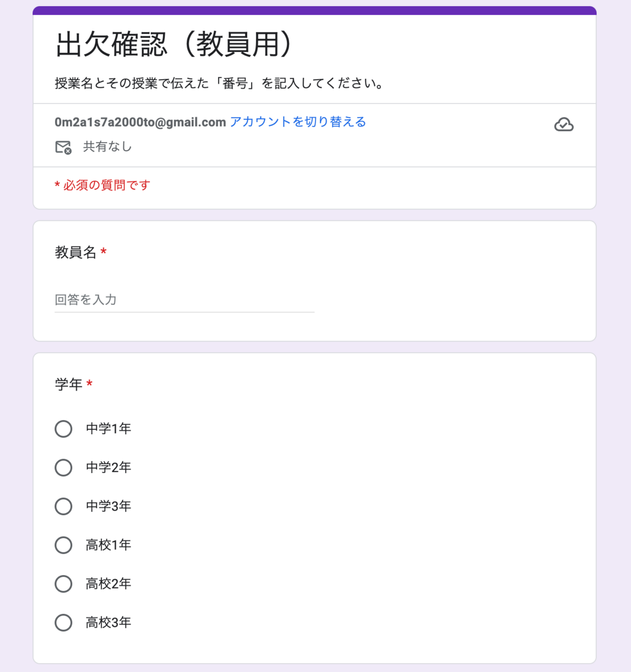This screenshot has width=631, height=672.
Task: Click the 共有なし label text
Action: point(107,147)
